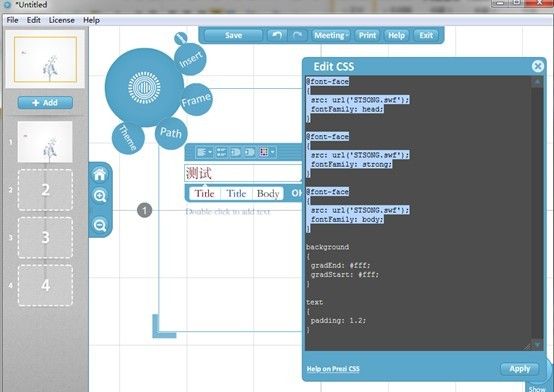Click the path marker number 1
This screenshot has width=554, height=392.
point(145,211)
